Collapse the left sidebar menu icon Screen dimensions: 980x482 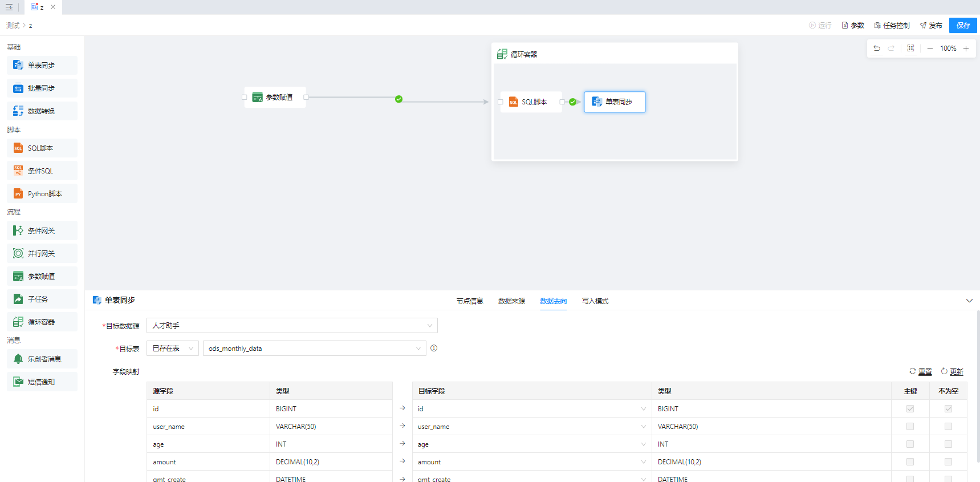9,7
